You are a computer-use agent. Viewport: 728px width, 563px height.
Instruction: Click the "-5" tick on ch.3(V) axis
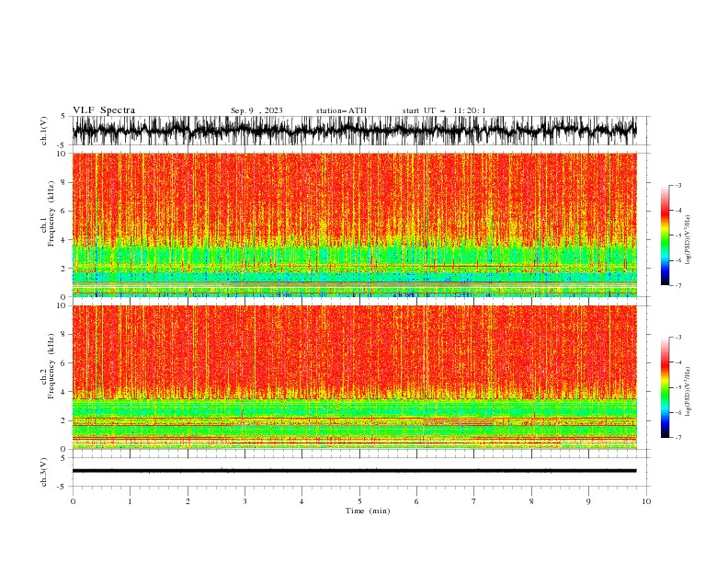[x=62, y=487]
